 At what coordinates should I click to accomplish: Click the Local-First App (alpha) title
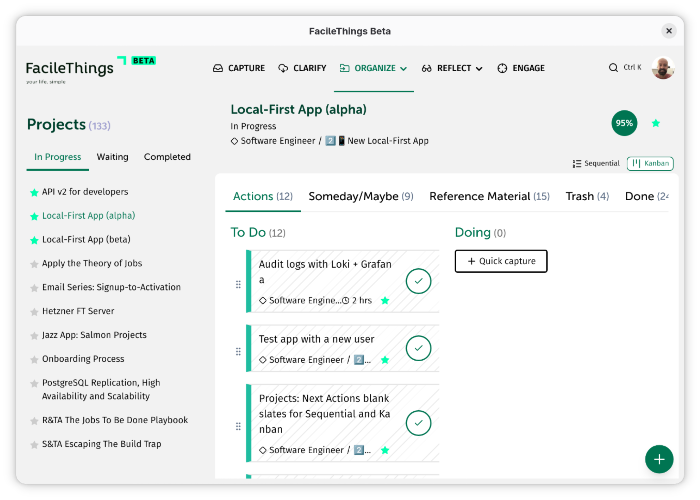point(298,110)
